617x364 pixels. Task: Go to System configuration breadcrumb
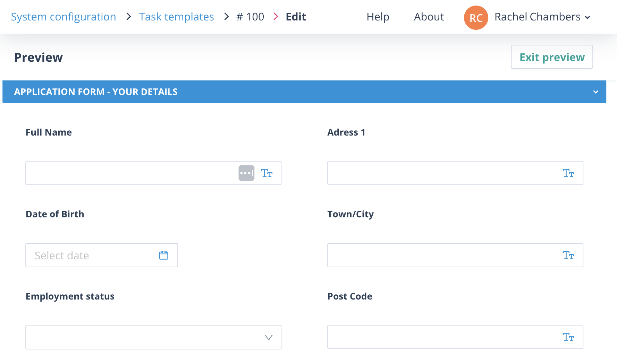[x=64, y=17]
